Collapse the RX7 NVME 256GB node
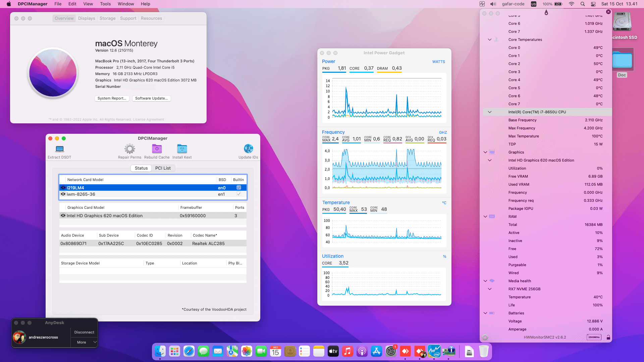The image size is (644, 362). click(490, 289)
